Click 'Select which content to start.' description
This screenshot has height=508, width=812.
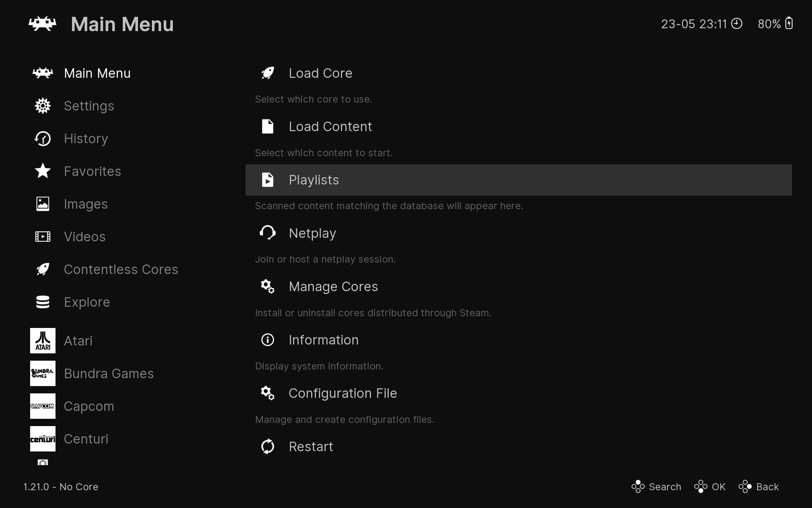click(324, 153)
